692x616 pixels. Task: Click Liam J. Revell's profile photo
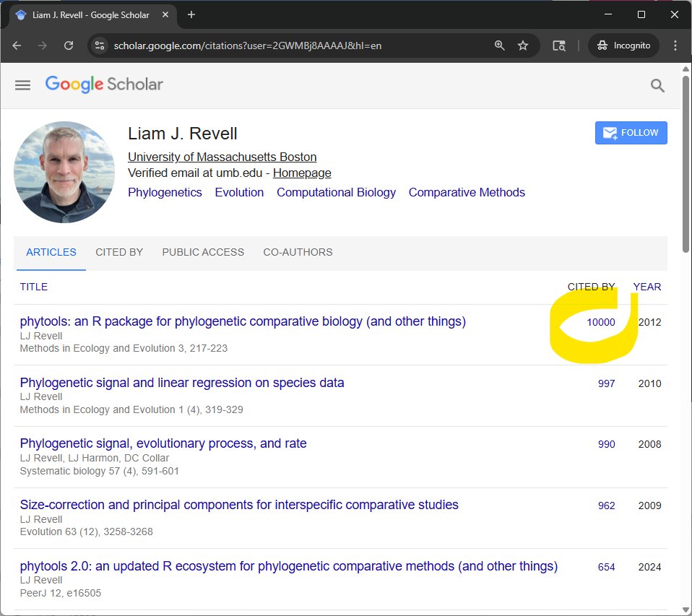click(x=64, y=172)
